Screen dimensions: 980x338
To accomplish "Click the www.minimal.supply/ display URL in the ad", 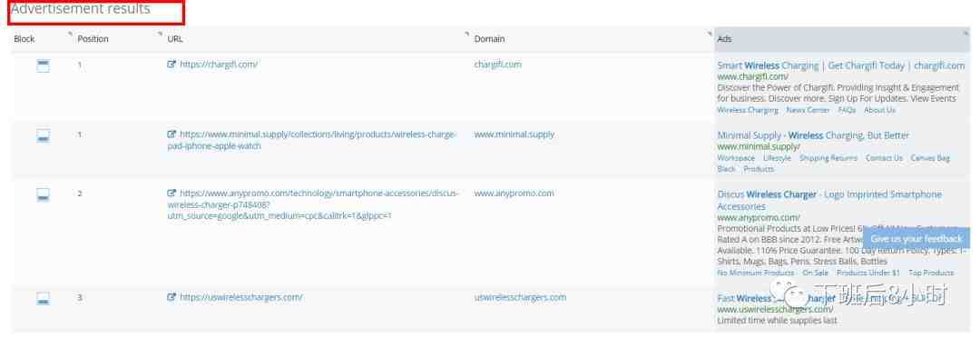I will (759, 146).
